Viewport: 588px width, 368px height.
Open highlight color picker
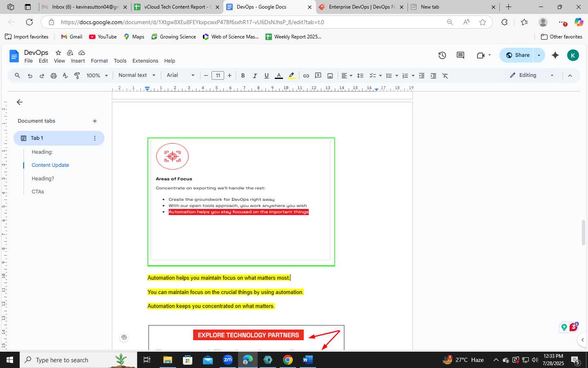pyautogui.click(x=291, y=76)
